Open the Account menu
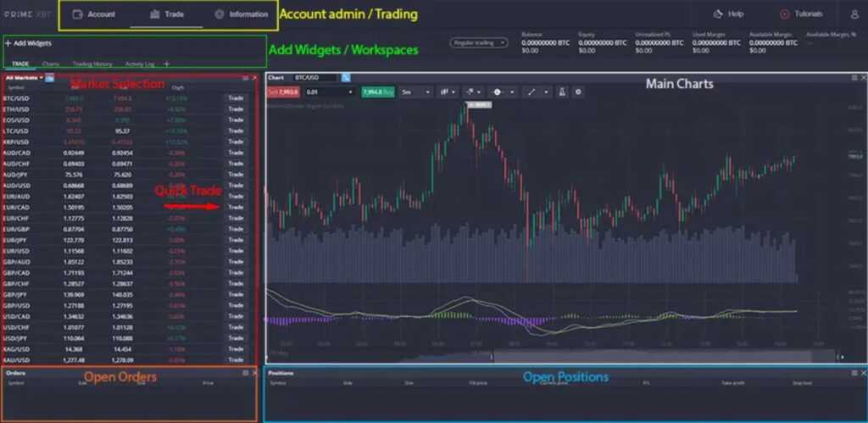Image resolution: width=868 pixels, height=423 pixels. pos(94,14)
